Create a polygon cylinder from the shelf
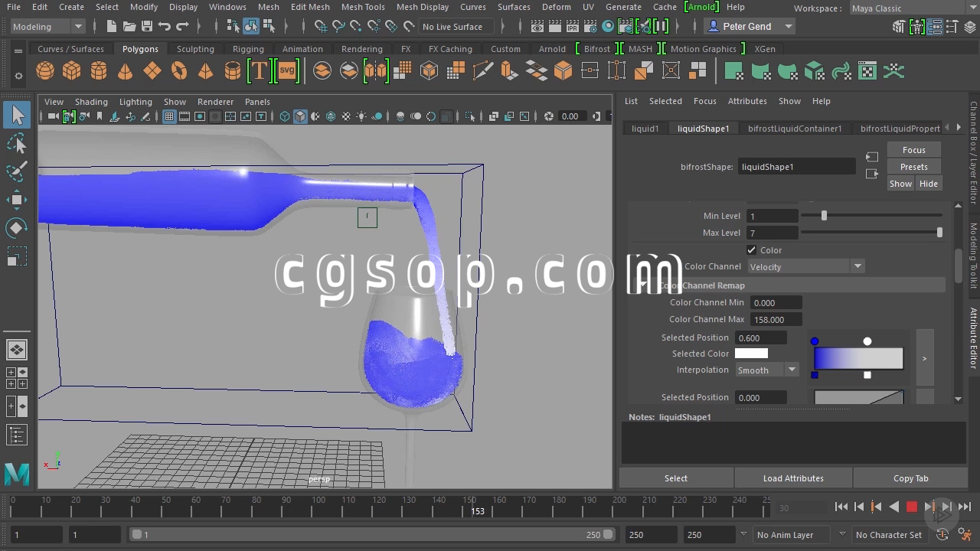Screen dimensions: 980x551 click(99, 71)
